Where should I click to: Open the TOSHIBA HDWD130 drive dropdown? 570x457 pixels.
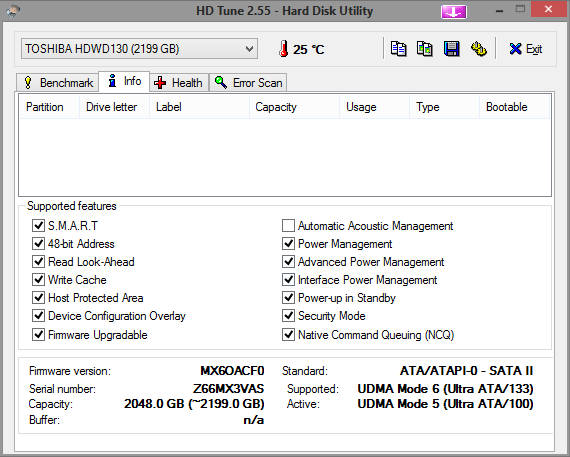(140, 49)
